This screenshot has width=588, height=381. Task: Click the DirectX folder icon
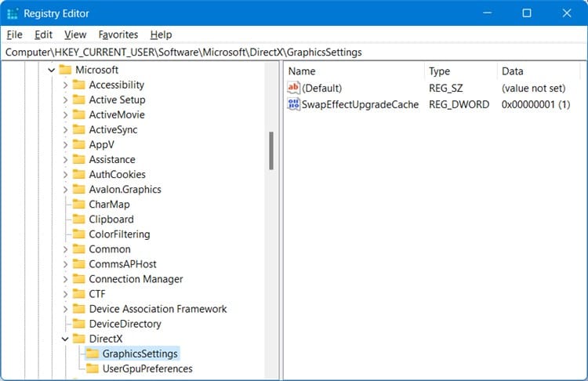(78, 339)
